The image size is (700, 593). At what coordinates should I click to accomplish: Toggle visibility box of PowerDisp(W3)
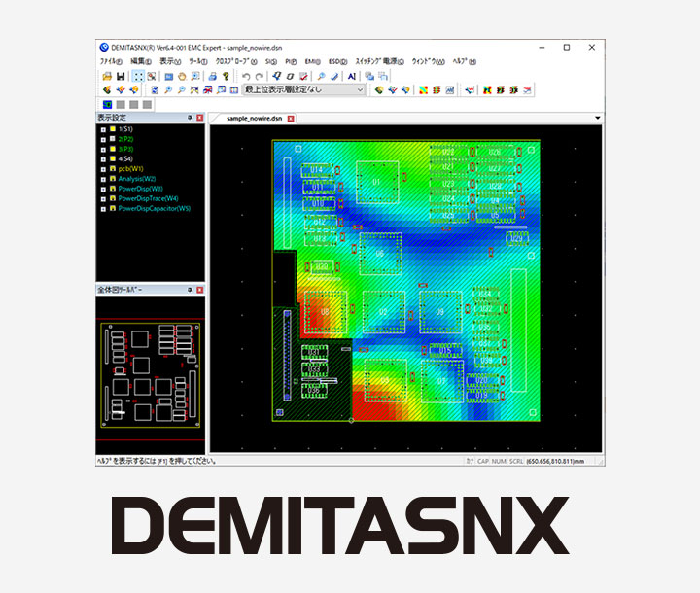click(113, 189)
